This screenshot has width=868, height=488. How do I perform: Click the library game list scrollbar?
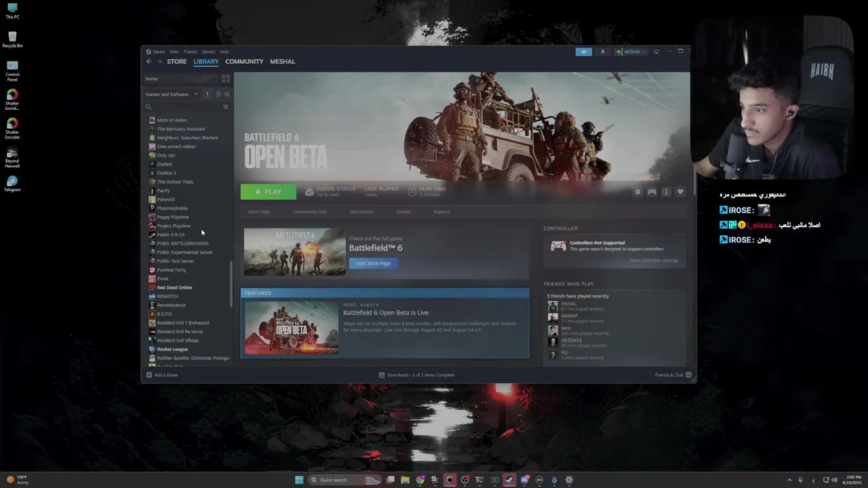[231, 285]
